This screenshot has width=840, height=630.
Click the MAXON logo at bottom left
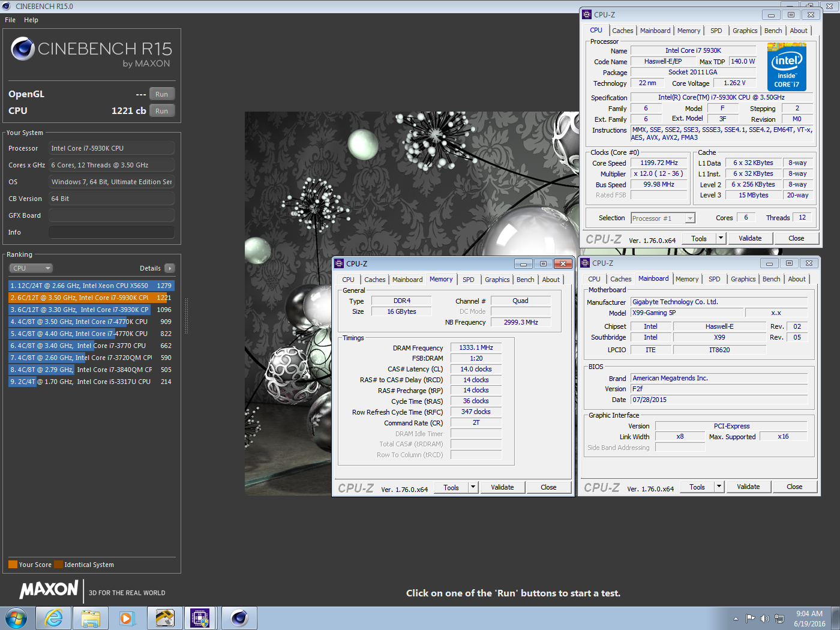tap(49, 590)
